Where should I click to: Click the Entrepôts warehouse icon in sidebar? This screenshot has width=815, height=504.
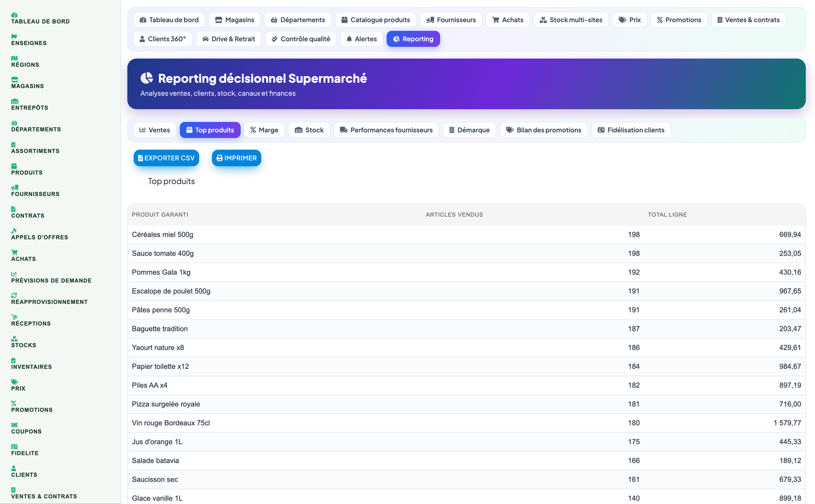(14, 101)
